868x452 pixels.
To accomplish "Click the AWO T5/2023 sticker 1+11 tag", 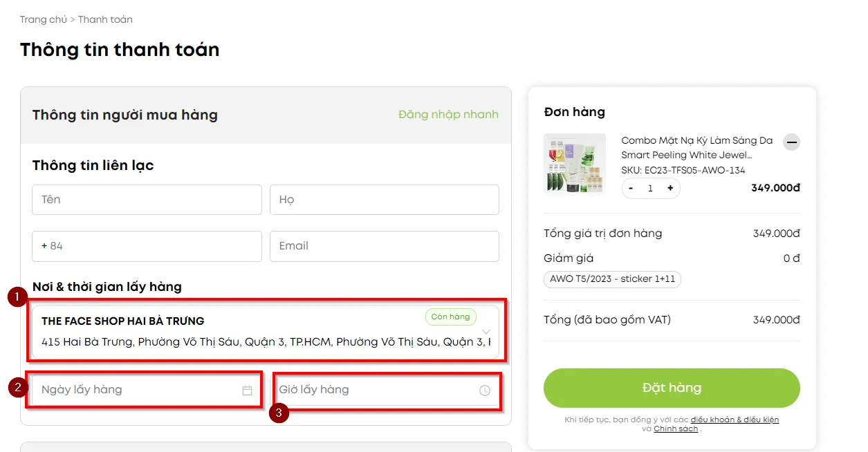I will click(x=612, y=279).
